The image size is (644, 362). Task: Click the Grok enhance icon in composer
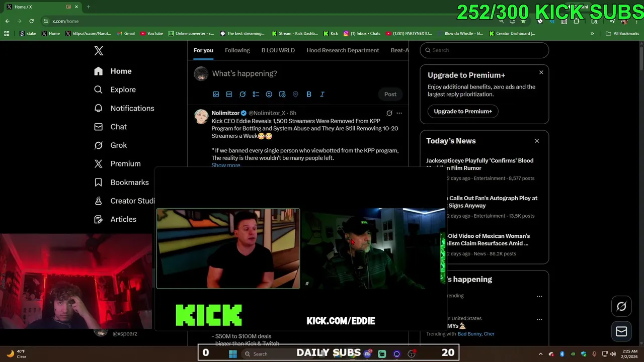pyautogui.click(x=243, y=94)
